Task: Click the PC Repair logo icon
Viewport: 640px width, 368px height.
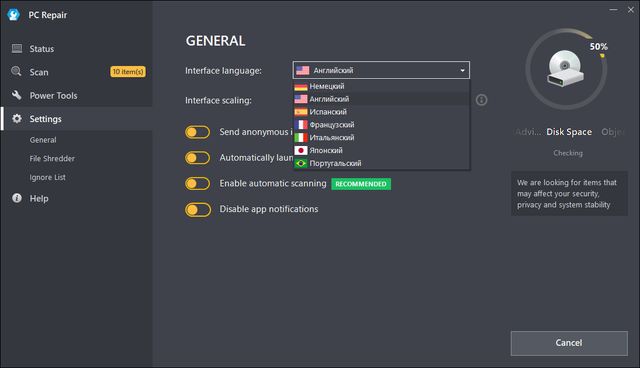Action: click(x=13, y=15)
